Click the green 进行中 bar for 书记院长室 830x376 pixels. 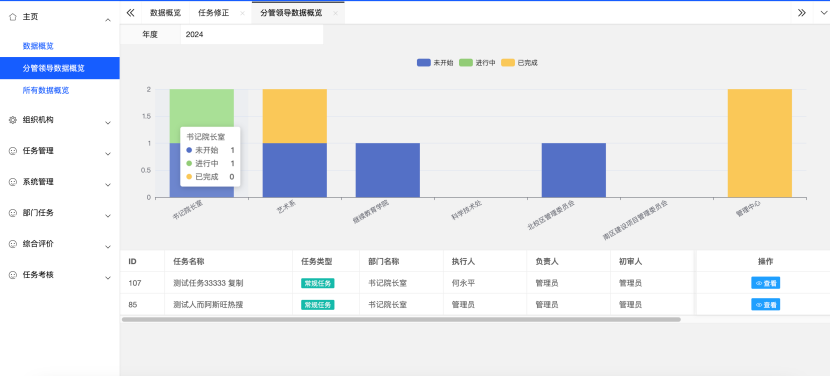pyautogui.click(x=202, y=116)
